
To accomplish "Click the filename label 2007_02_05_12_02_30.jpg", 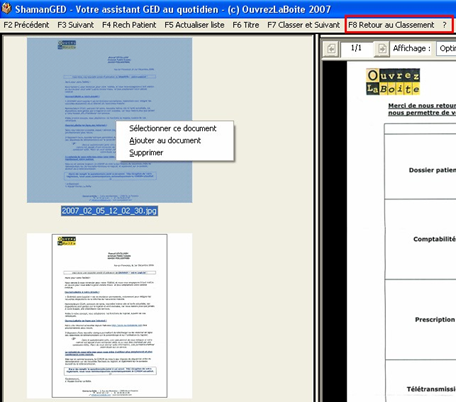I will tap(109, 211).
